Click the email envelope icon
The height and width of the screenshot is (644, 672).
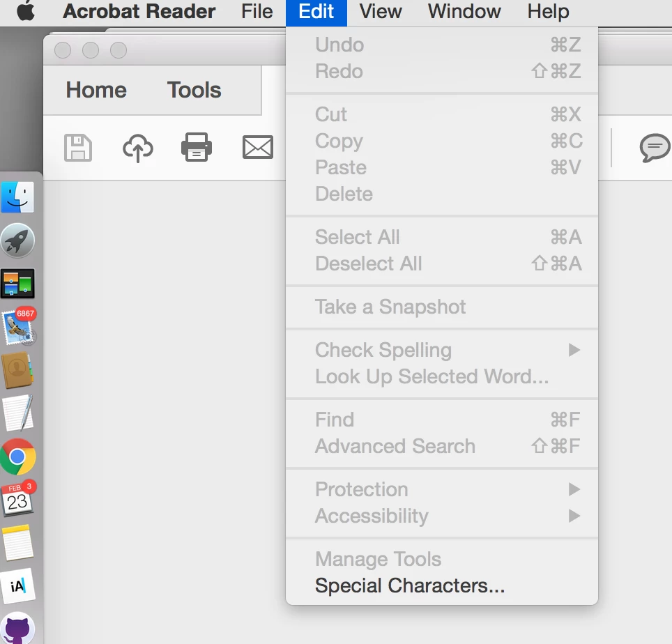tap(257, 147)
